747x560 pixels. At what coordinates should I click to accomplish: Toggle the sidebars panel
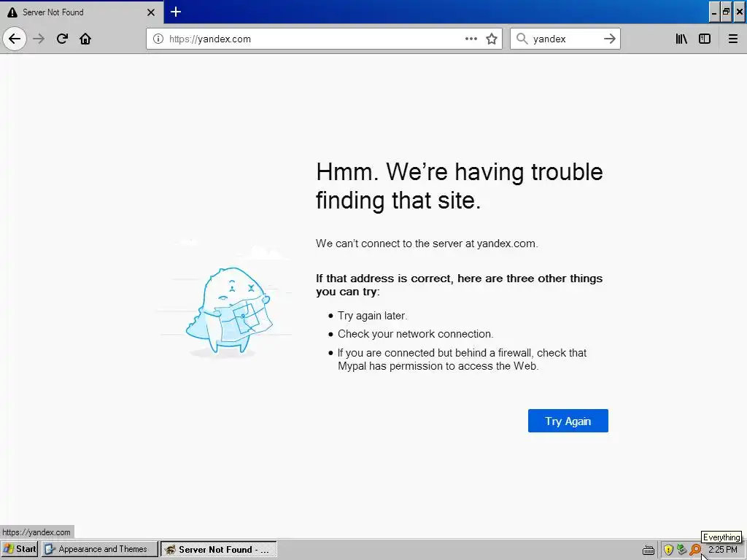pyautogui.click(x=705, y=39)
